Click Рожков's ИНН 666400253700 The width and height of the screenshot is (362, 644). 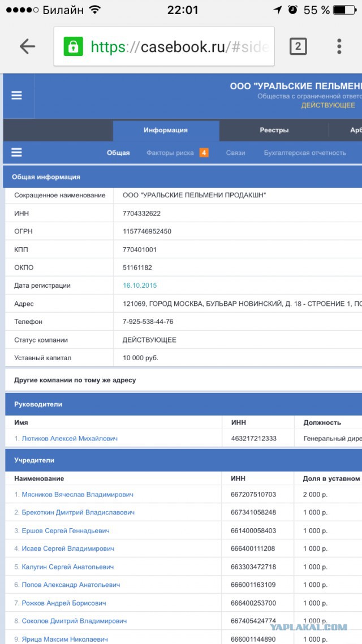pyautogui.click(x=253, y=603)
